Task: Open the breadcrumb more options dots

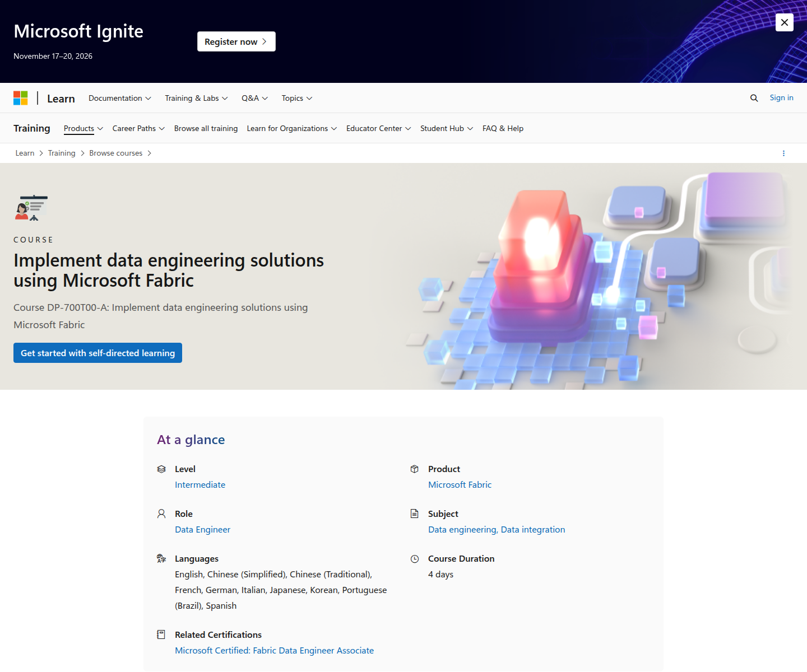Action: (x=783, y=153)
